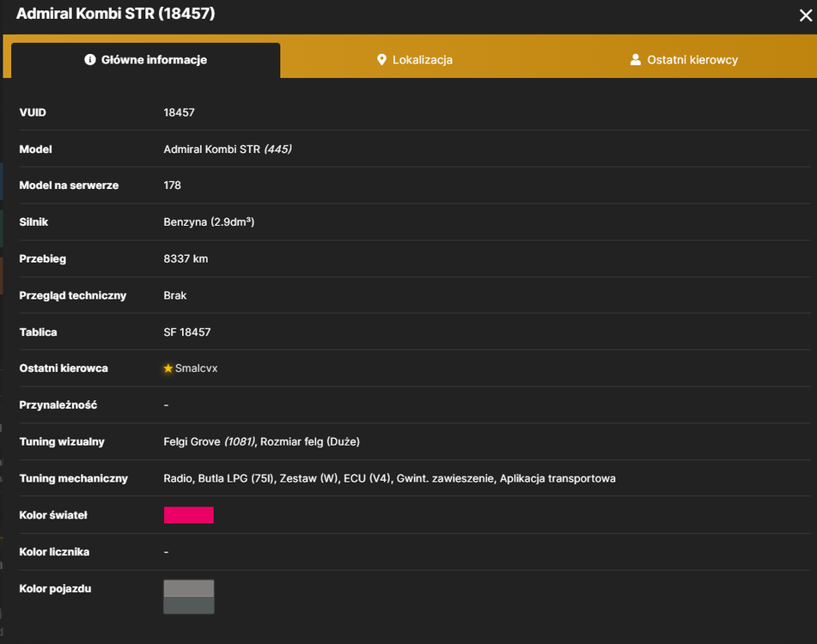This screenshot has width=817, height=644.
Task: Click the dark gray lower vehicle color swatch
Action: pyautogui.click(x=189, y=605)
